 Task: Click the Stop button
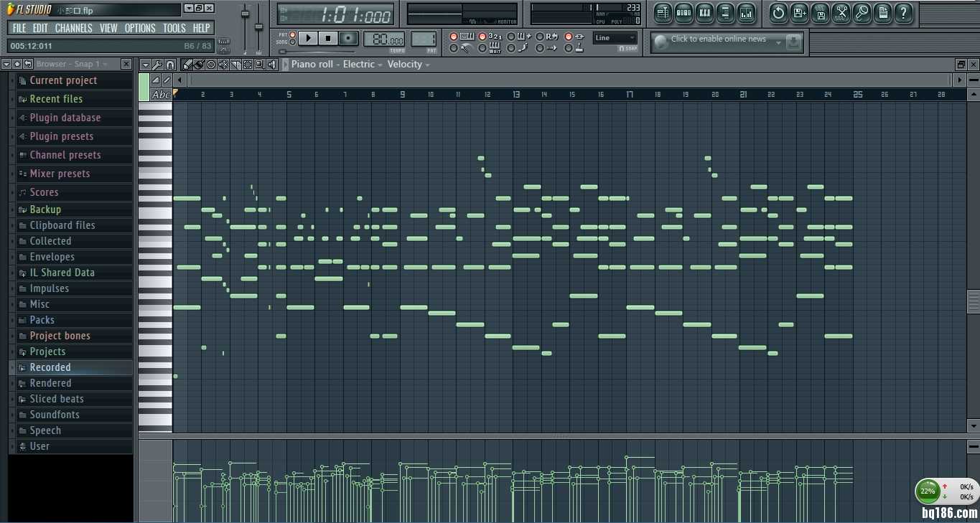point(328,38)
